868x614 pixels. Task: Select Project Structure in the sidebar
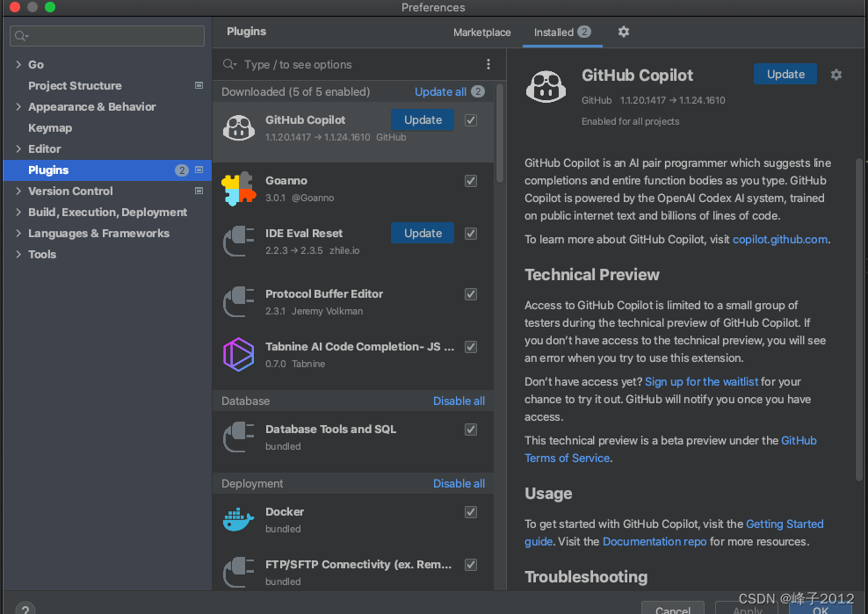[75, 86]
